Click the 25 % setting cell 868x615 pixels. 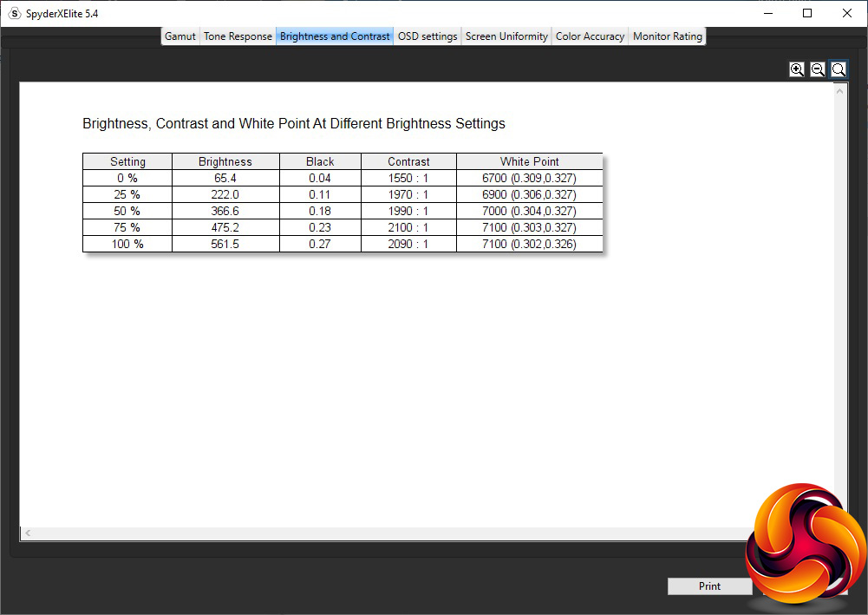pos(127,195)
